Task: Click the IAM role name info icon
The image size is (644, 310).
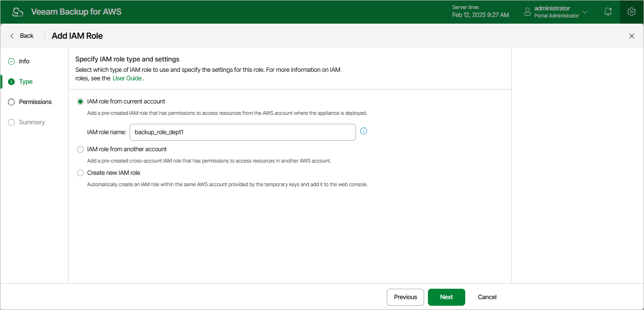Action: click(x=364, y=131)
